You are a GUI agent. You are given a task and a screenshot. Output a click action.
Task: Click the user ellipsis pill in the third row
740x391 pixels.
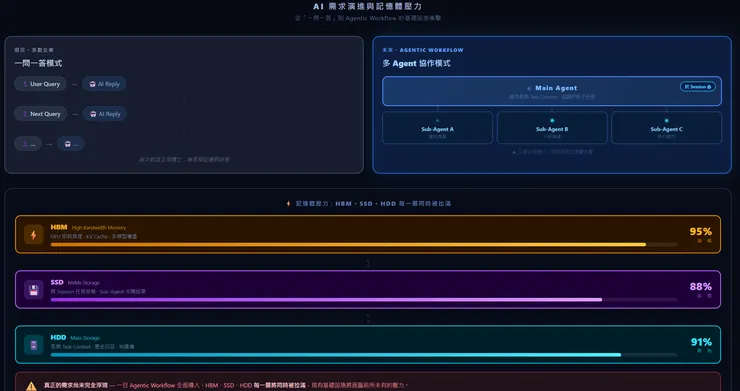pyautogui.click(x=28, y=144)
